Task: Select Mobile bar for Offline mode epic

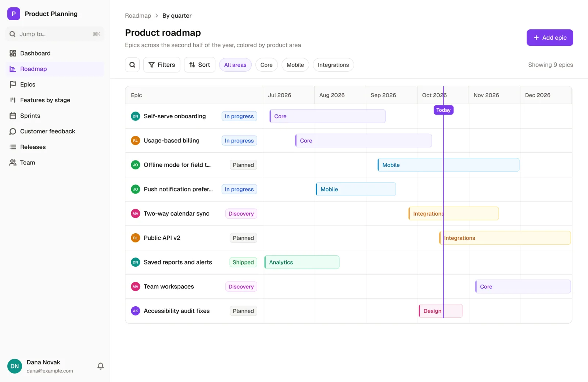Action: coord(448,165)
